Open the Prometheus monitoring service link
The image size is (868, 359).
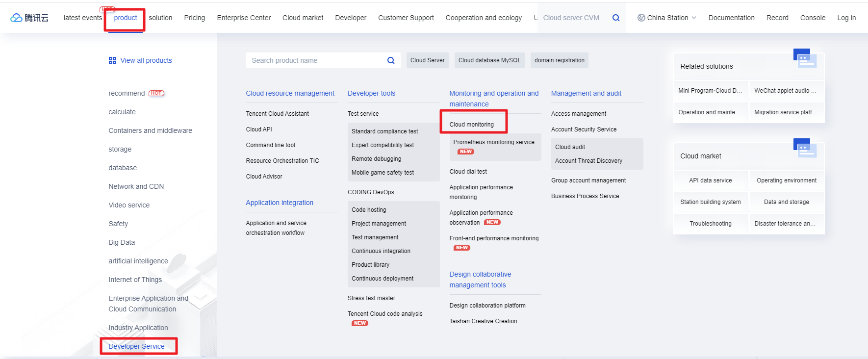coord(493,142)
